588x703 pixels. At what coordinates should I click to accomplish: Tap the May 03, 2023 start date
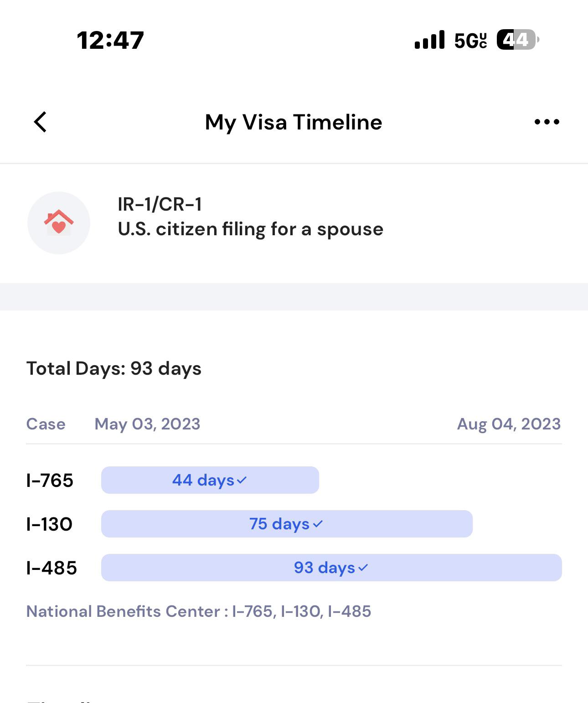coord(147,424)
